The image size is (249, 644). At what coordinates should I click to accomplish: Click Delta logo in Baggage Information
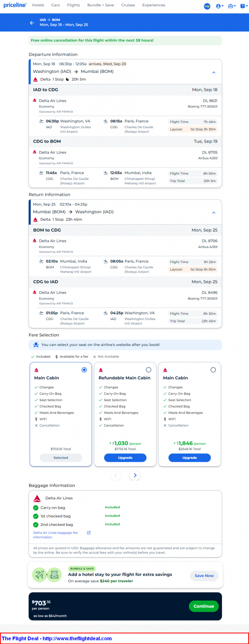[37, 499]
